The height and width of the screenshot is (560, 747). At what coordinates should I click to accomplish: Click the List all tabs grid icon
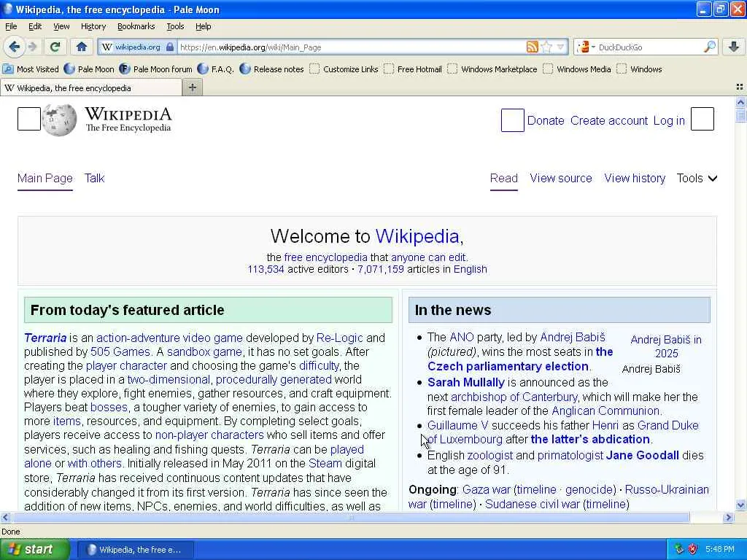click(x=740, y=87)
